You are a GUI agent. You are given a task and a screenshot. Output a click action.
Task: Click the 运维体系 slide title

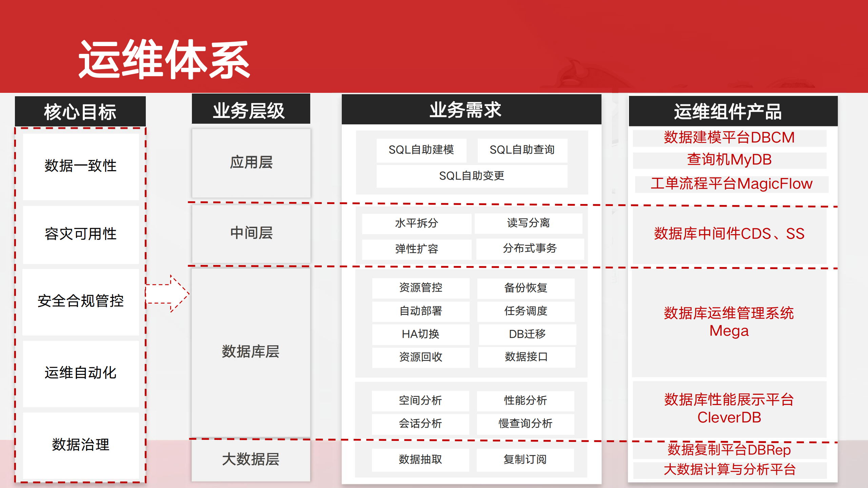pos(164,59)
